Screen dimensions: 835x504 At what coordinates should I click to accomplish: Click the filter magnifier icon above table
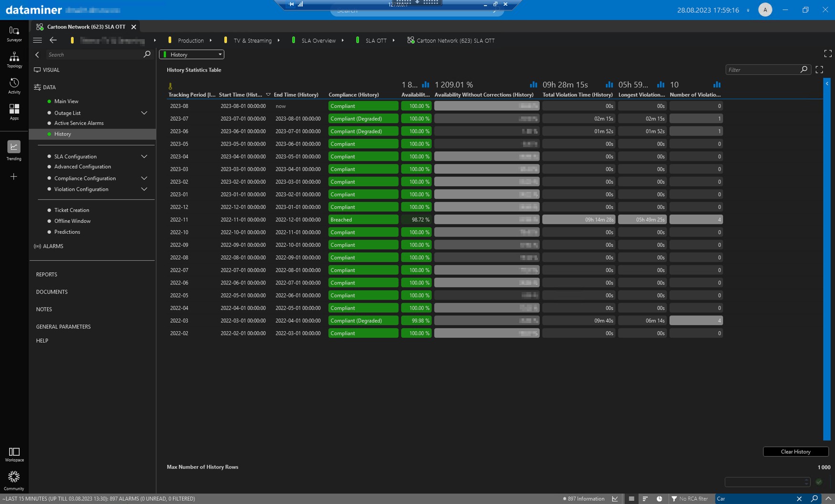pyautogui.click(x=804, y=70)
